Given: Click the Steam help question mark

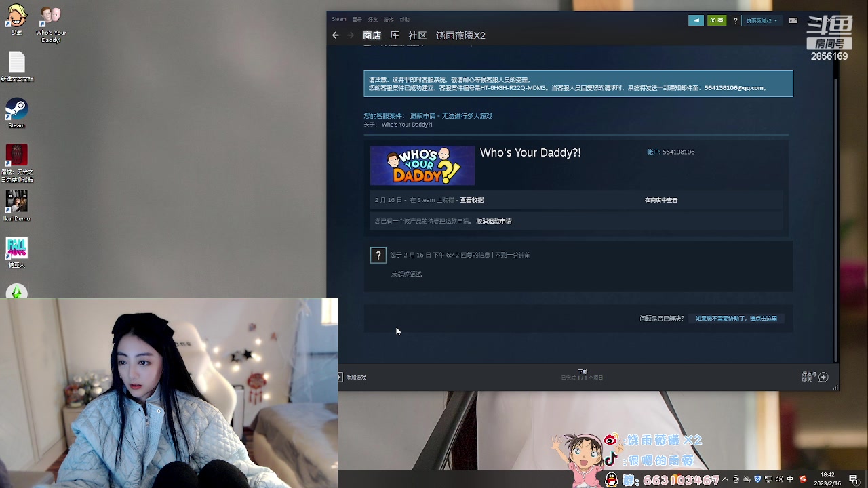Looking at the screenshot, I should 735,20.
